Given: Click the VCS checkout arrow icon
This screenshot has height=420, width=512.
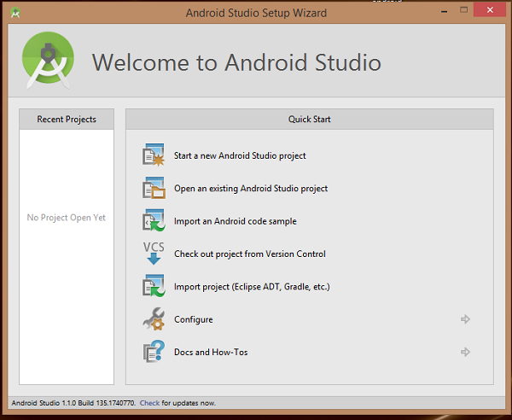Looking at the screenshot, I should click(154, 254).
